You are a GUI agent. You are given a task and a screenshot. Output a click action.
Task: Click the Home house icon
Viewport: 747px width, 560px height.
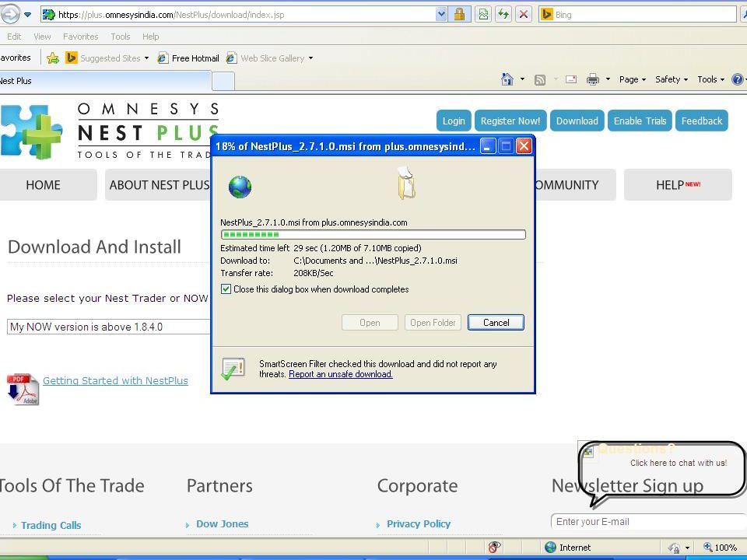(x=507, y=79)
